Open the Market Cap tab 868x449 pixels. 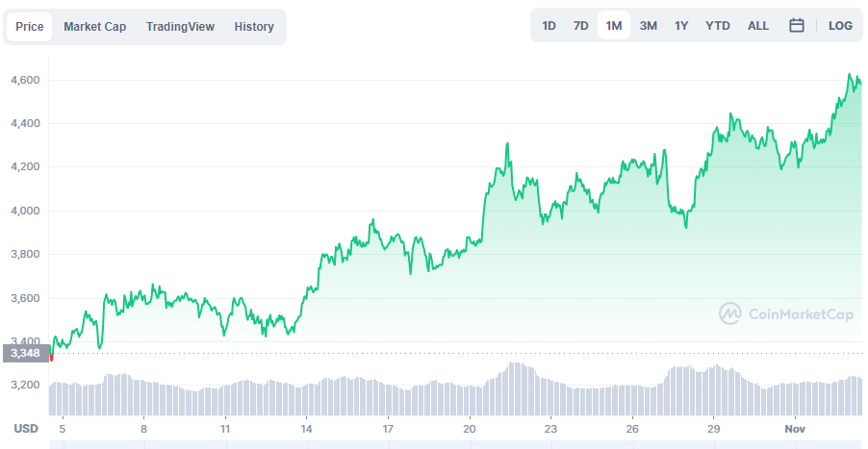click(94, 27)
